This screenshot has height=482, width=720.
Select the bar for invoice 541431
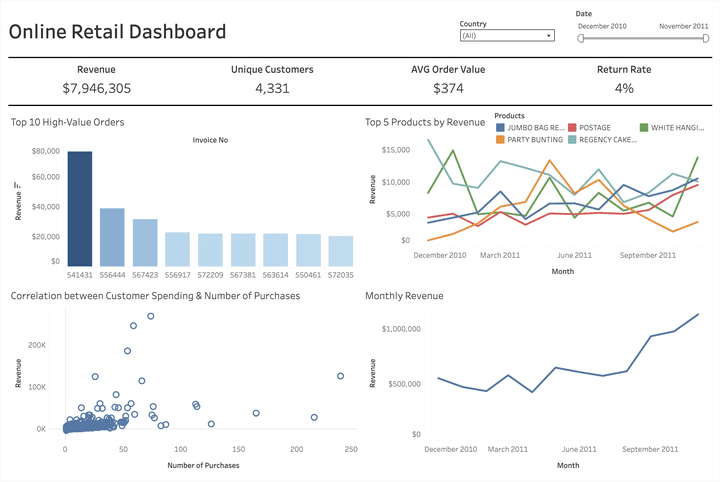click(80, 209)
